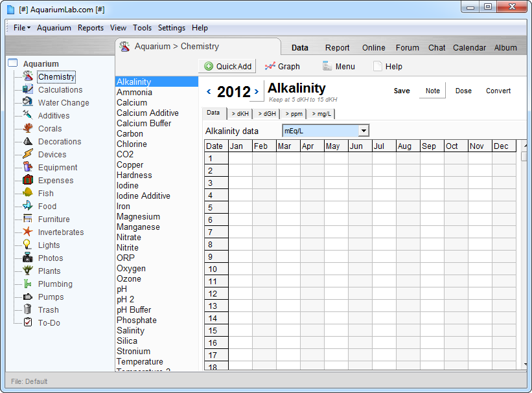Viewport: 532px width, 393px height.
Task: Click the Water Change bucket icon
Action: click(x=28, y=102)
